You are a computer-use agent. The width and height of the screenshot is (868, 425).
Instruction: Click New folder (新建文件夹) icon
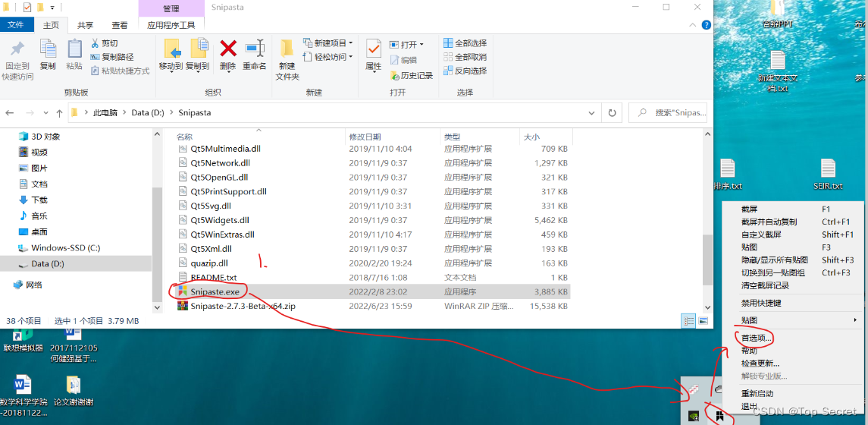[x=287, y=49]
